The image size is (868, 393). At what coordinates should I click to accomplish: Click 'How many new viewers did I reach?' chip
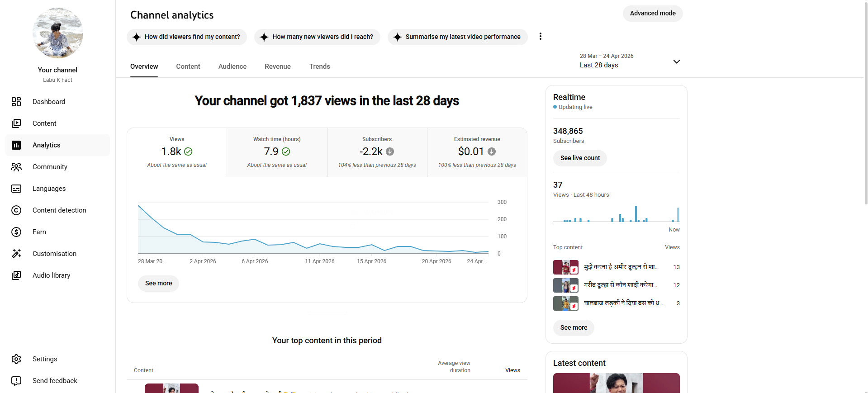317,37
